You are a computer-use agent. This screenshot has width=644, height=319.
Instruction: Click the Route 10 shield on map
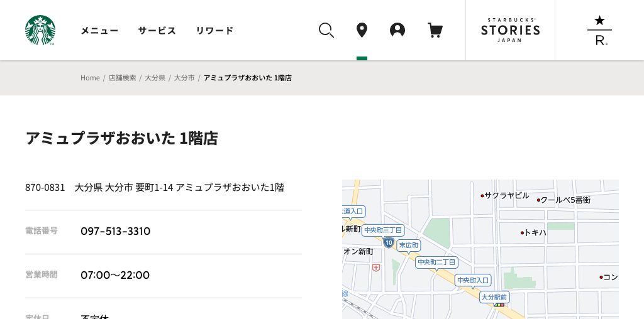tap(389, 242)
